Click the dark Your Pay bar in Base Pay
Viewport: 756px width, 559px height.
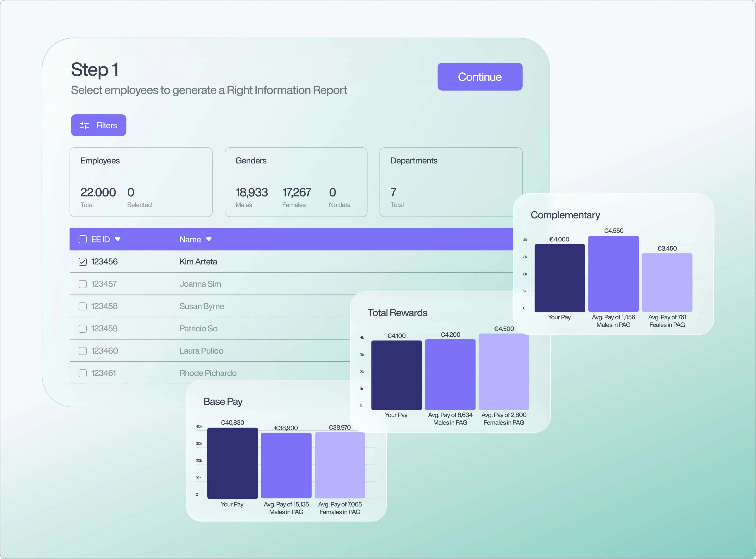(233, 463)
